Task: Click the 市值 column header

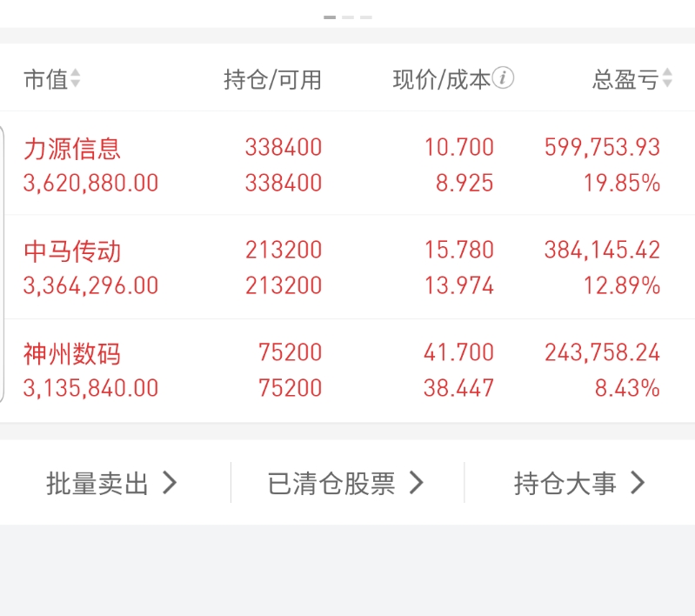Action: click(x=45, y=80)
